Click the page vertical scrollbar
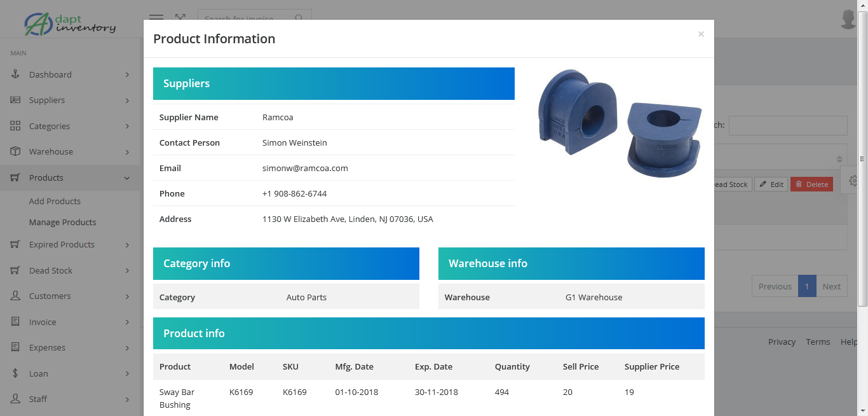The image size is (868, 416). coord(863,159)
